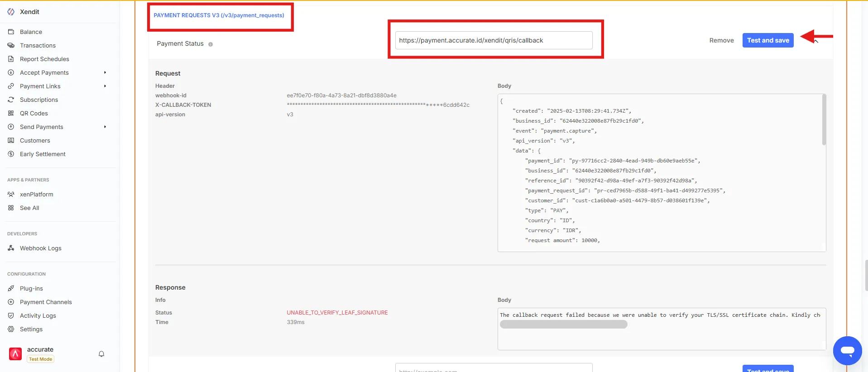Click the api-version value v3
The width and height of the screenshot is (868, 372).
coord(290,114)
